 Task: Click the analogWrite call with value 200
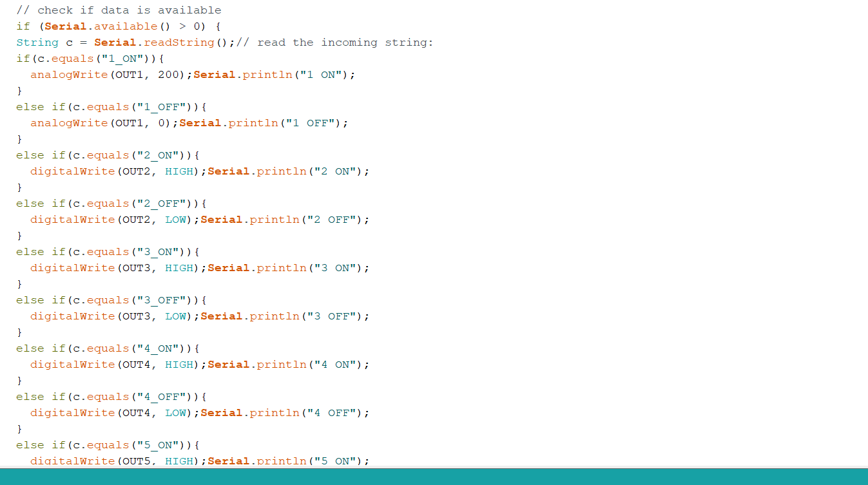tap(69, 74)
